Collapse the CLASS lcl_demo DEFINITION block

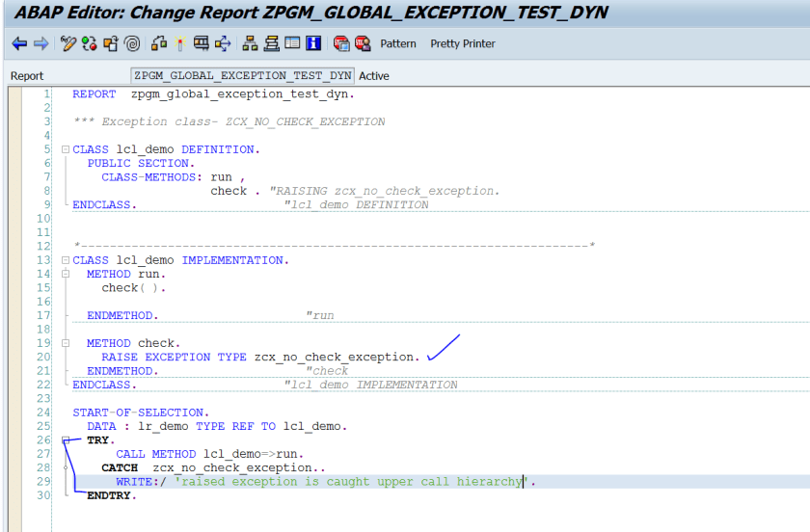[x=66, y=149]
